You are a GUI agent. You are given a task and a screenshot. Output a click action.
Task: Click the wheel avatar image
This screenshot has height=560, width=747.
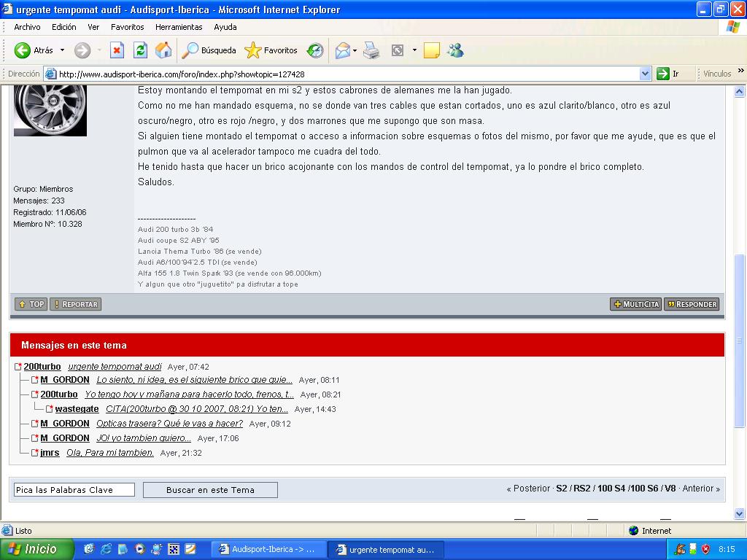[x=50, y=111]
